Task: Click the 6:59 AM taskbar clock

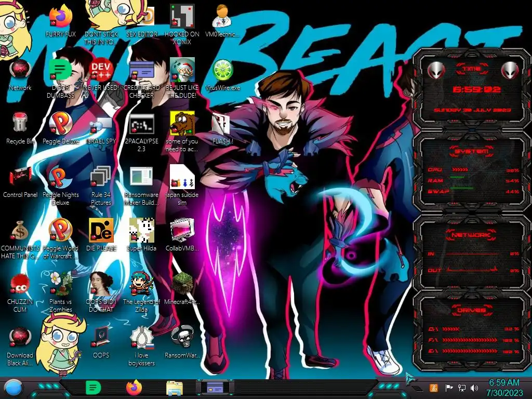Action: click(x=504, y=388)
